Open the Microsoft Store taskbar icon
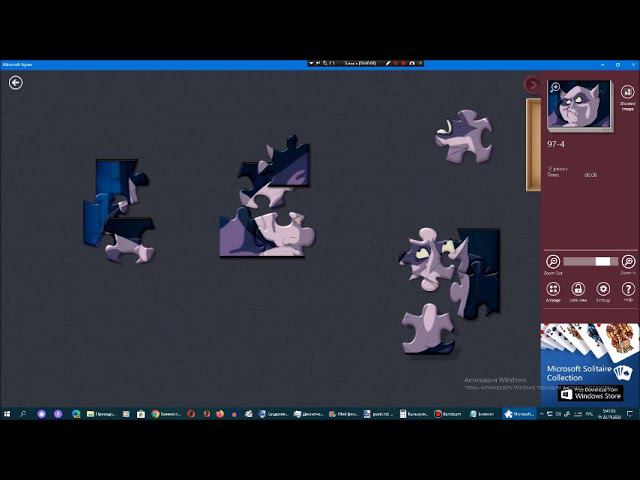This screenshot has height=480, width=640. 141,414
